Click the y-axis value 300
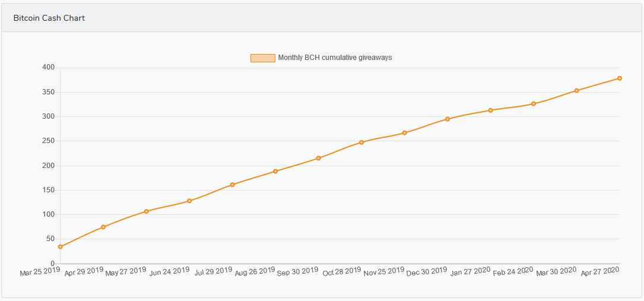This screenshot has width=644, height=301. [x=49, y=116]
